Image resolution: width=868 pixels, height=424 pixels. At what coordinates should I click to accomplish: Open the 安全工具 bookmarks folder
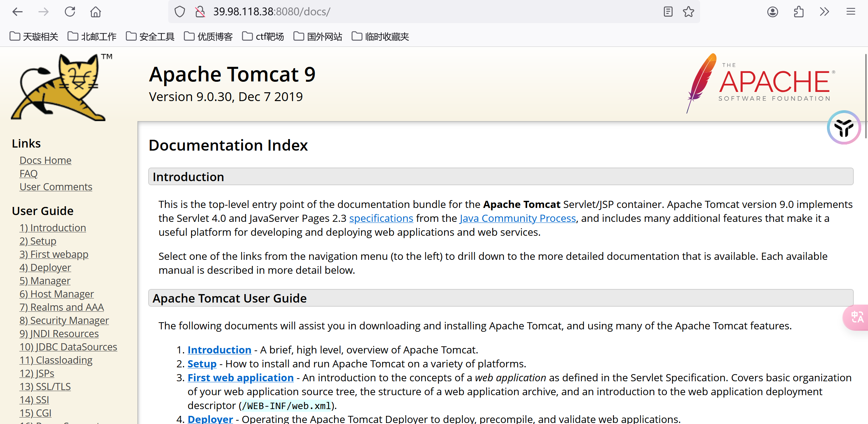coord(150,36)
